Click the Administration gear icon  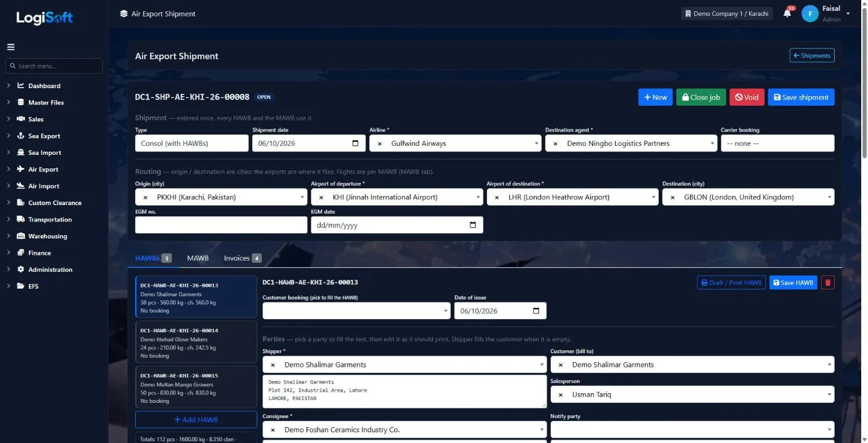[21, 270]
